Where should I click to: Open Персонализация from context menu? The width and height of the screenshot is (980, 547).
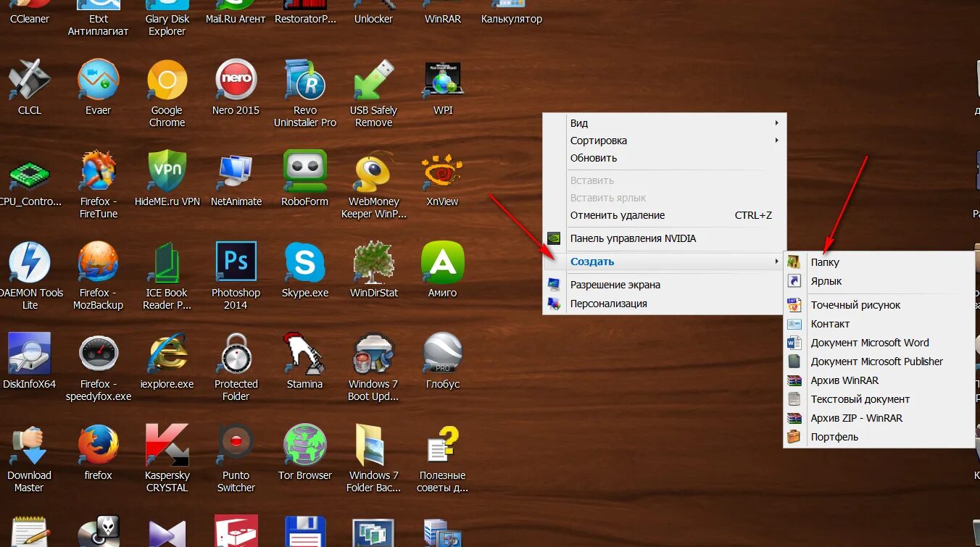(664, 304)
